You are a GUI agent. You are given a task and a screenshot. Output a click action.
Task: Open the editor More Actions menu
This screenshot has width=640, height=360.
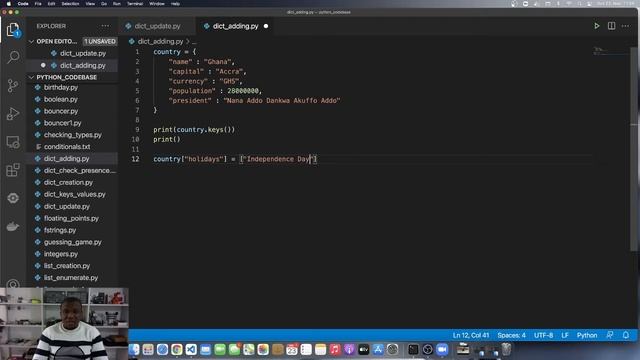pos(625,26)
